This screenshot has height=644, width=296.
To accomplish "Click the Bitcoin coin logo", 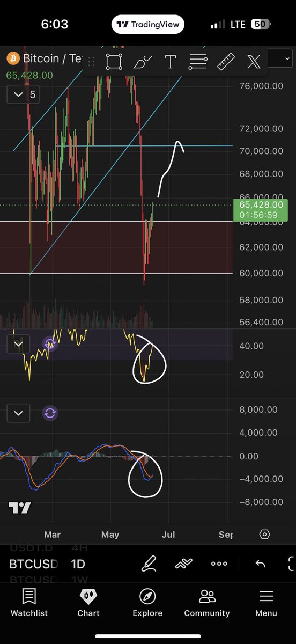I will pos(13,58).
